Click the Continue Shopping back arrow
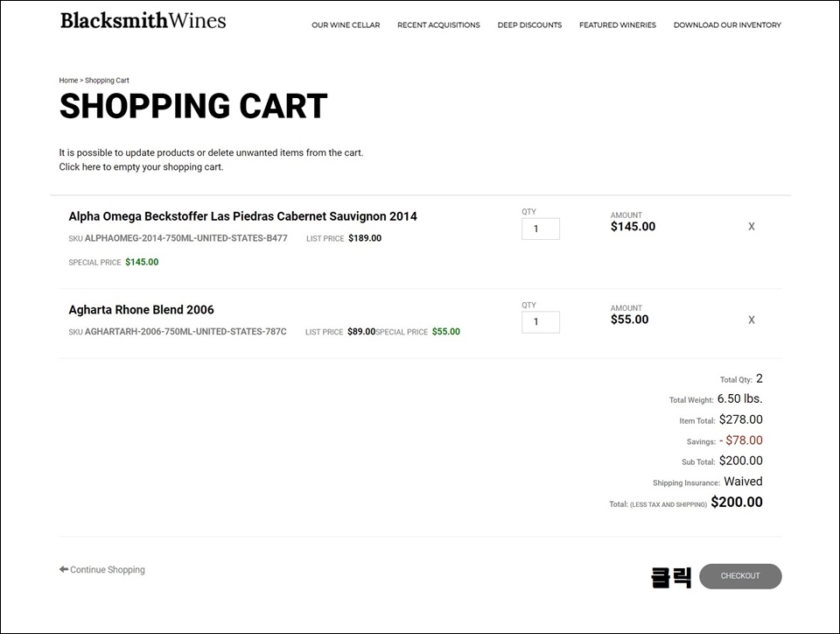The image size is (840, 634). coord(64,569)
